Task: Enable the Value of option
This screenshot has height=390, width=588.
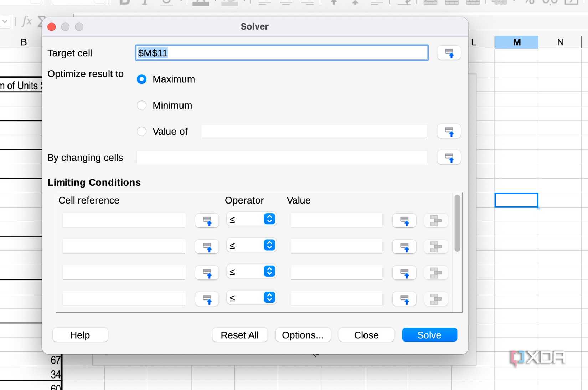Action: 141,131
